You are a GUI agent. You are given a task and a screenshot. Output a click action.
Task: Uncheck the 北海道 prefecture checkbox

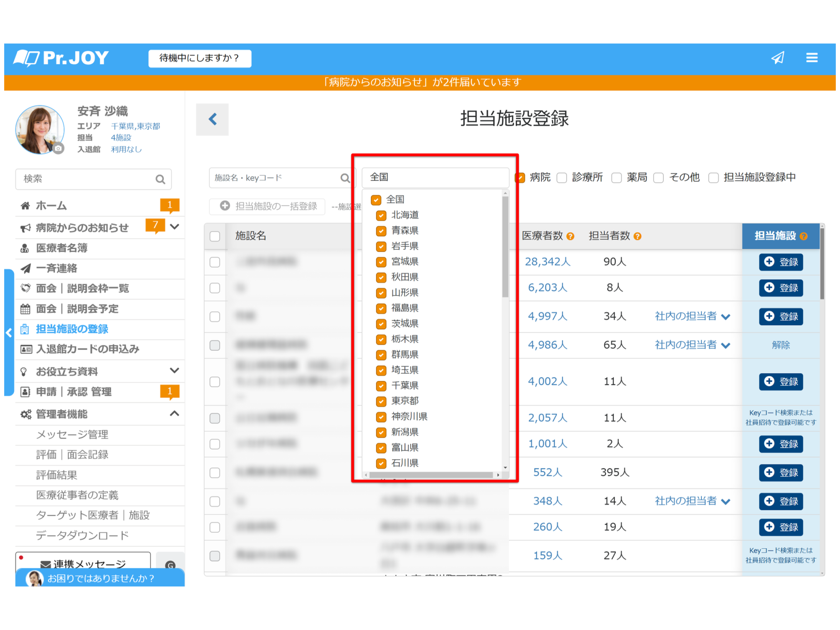[381, 216]
